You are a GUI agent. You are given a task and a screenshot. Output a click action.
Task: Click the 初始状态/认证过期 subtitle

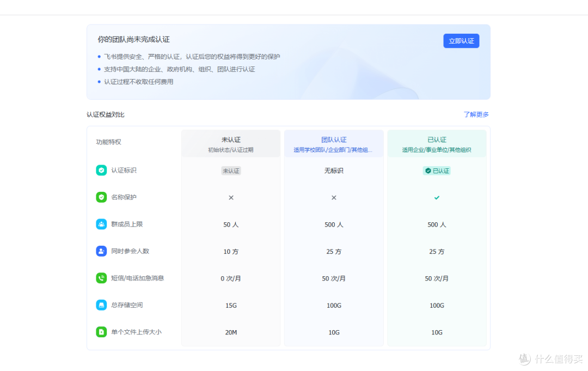pyautogui.click(x=231, y=150)
